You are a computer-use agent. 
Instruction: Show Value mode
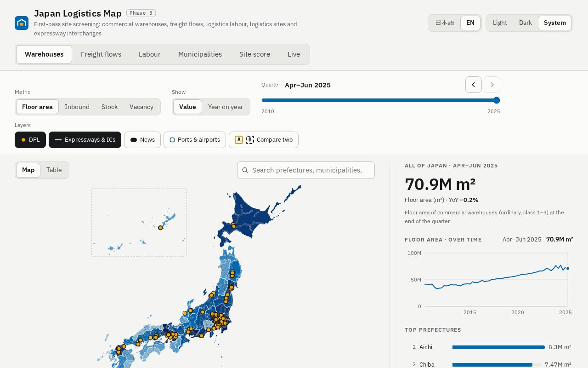click(187, 107)
